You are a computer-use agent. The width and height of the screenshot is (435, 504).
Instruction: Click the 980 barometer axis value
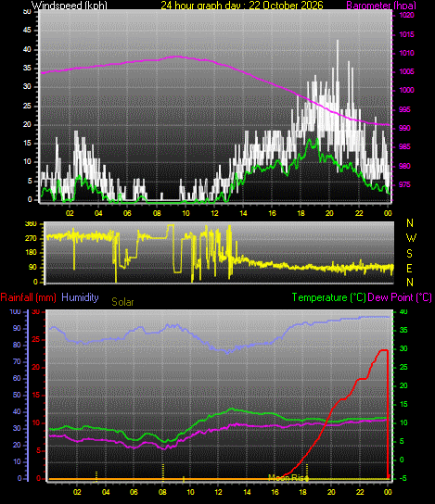pos(404,166)
